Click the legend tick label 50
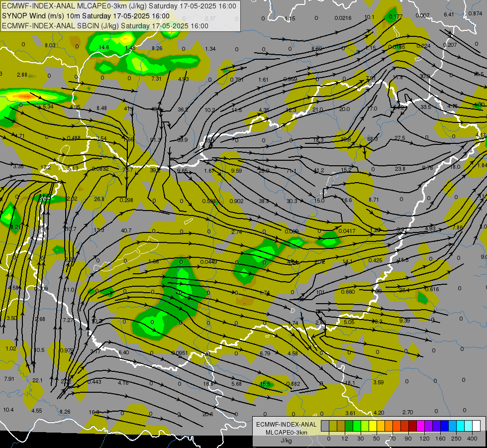Screen dimensions: 487x448 tap(377, 439)
